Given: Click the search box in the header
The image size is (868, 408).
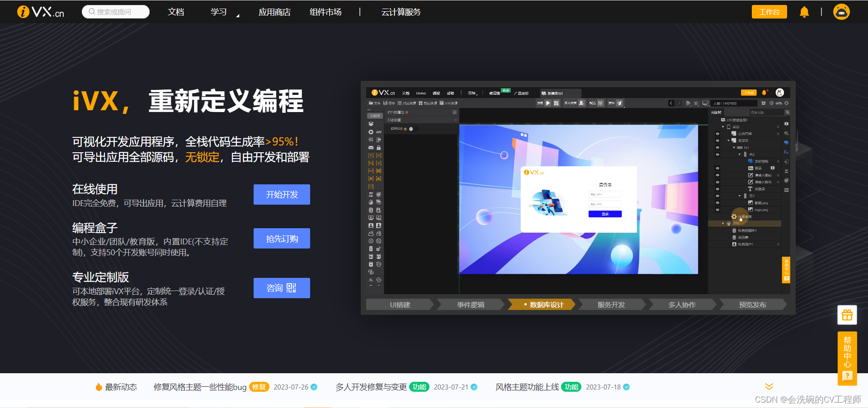Looking at the screenshot, I should coord(116,12).
